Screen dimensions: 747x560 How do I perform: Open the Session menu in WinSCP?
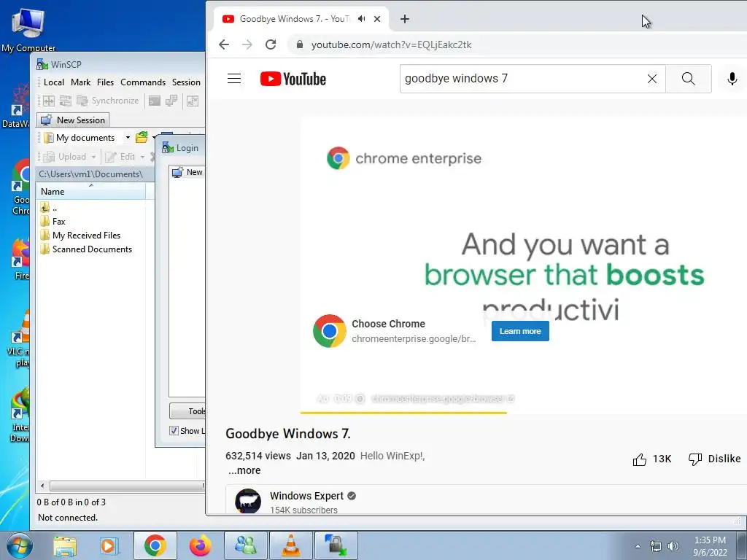(186, 82)
